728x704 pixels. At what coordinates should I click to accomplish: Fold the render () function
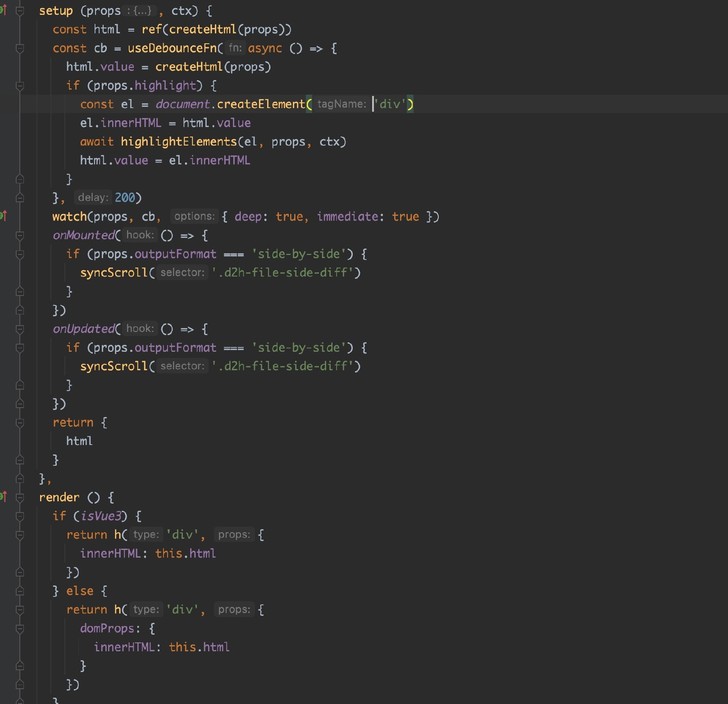pyautogui.click(x=20, y=497)
